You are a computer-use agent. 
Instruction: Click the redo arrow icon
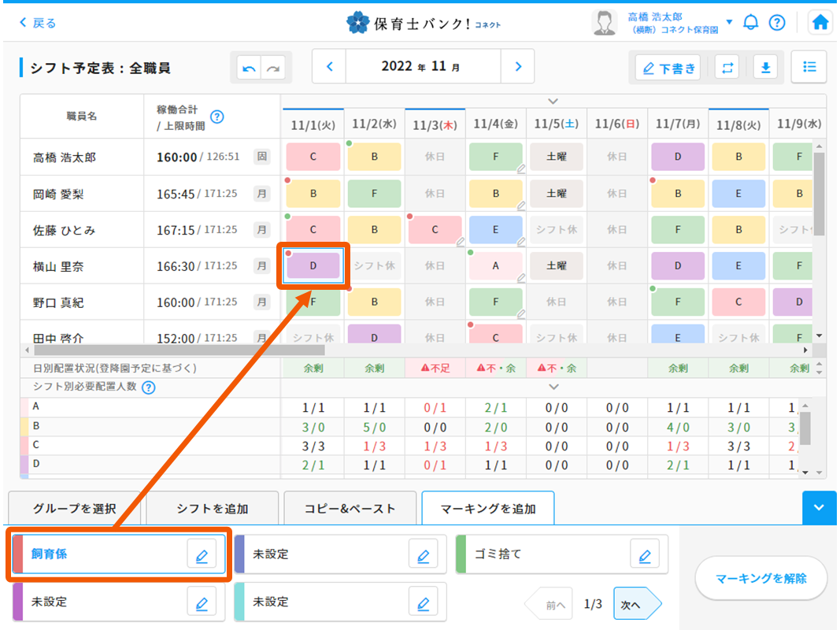click(273, 69)
